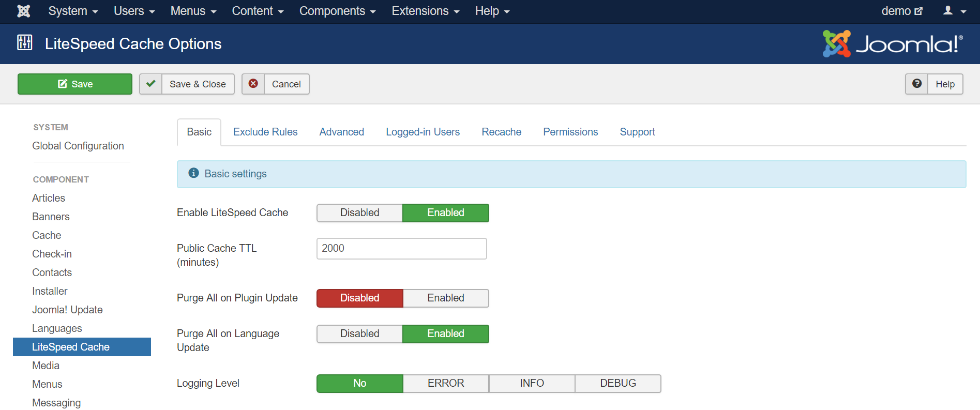Switch to the Permissions tab
Screen dimensions: 980x410
(x=570, y=132)
